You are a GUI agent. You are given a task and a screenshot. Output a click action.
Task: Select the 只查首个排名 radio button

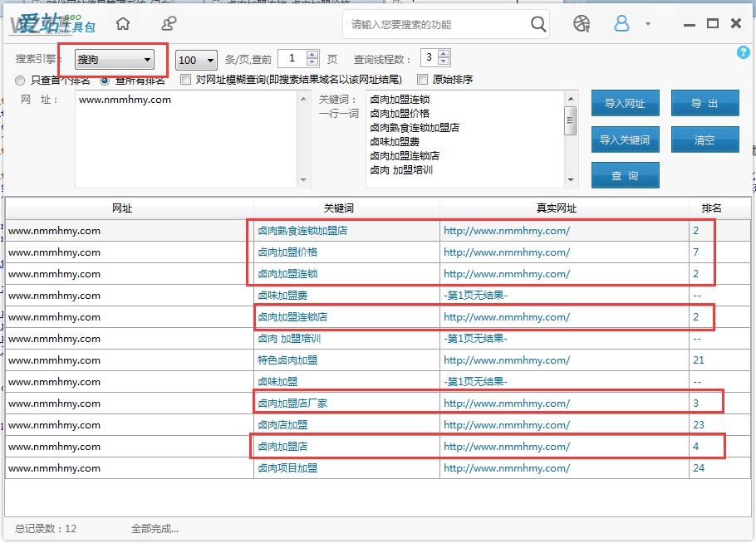point(21,81)
